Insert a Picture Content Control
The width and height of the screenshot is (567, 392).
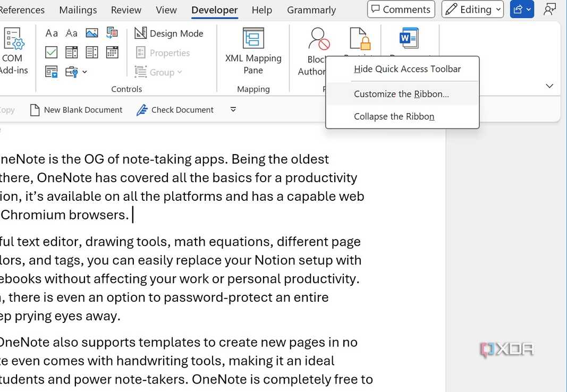tap(92, 33)
